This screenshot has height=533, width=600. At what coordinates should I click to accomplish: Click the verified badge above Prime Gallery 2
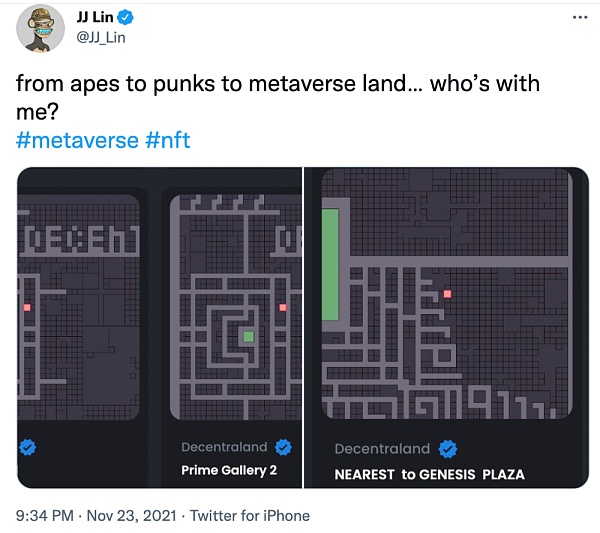click(x=283, y=446)
